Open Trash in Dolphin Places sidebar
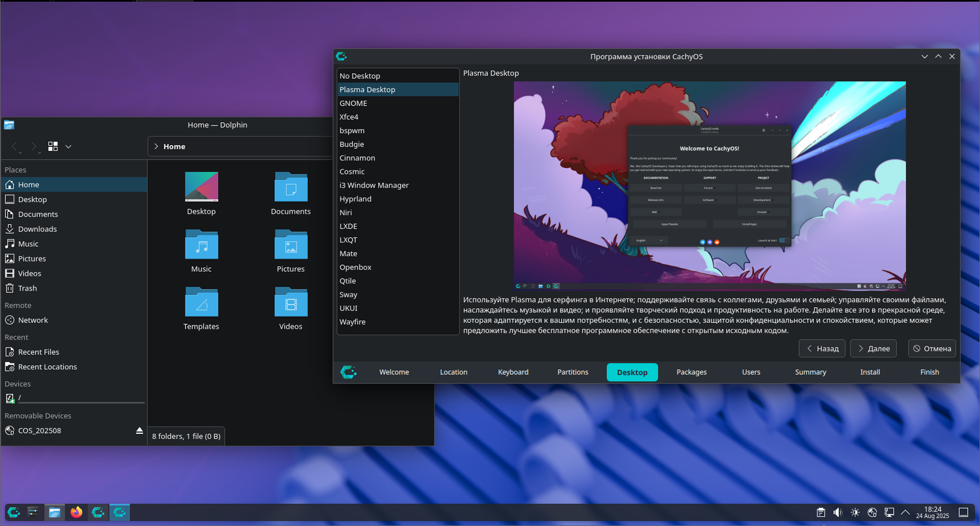 point(74,288)
